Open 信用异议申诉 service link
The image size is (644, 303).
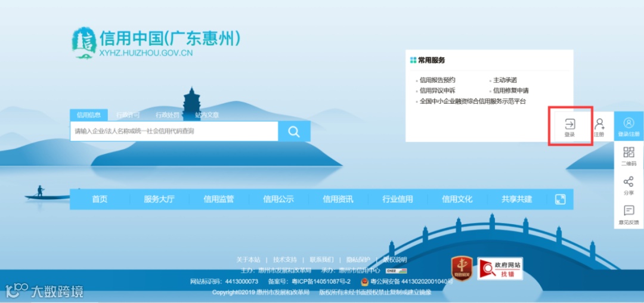tap(438, 91)
